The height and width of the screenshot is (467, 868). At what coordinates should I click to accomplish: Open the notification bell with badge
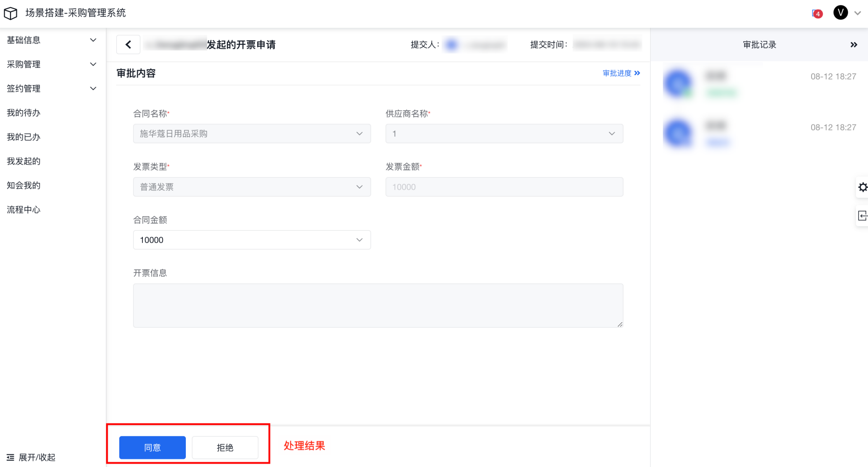coord(816,14)
